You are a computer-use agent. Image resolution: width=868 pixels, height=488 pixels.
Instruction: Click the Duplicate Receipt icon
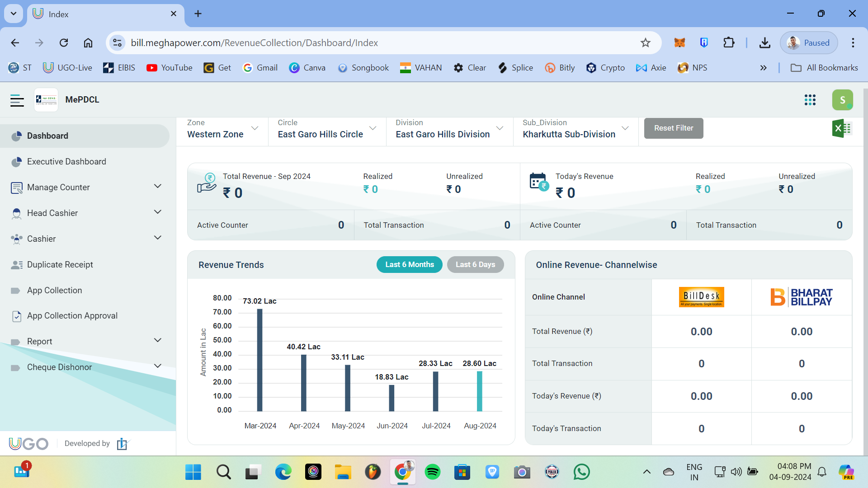pyautogui.click(x=17, y=265)
